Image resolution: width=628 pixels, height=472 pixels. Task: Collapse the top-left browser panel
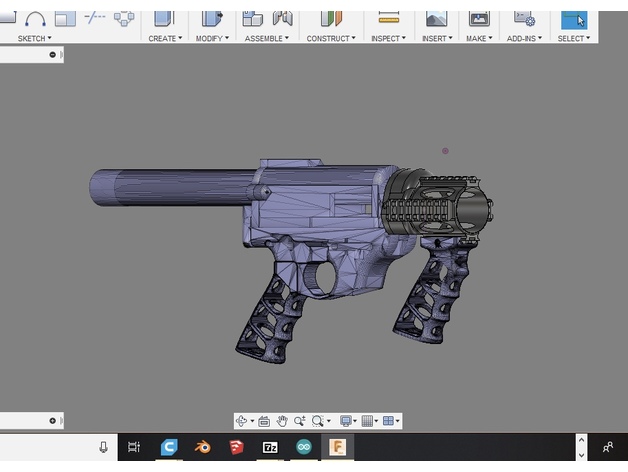(x=53, y=55)
